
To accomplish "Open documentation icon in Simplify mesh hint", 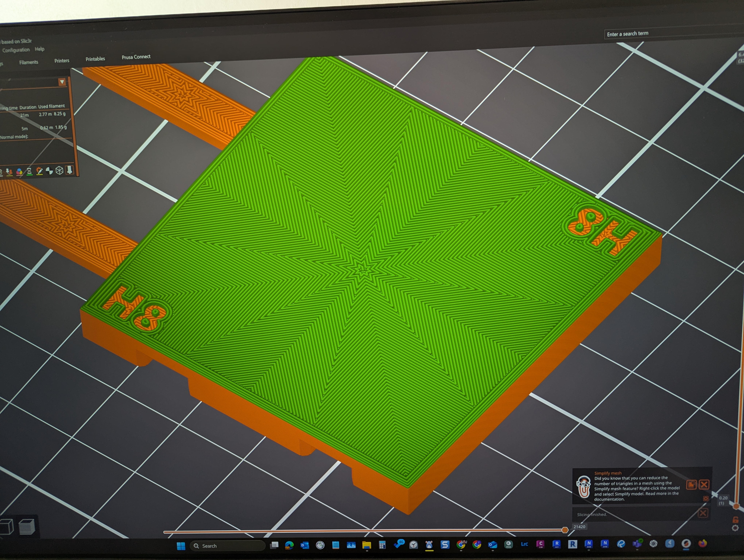I will [691, 484].
